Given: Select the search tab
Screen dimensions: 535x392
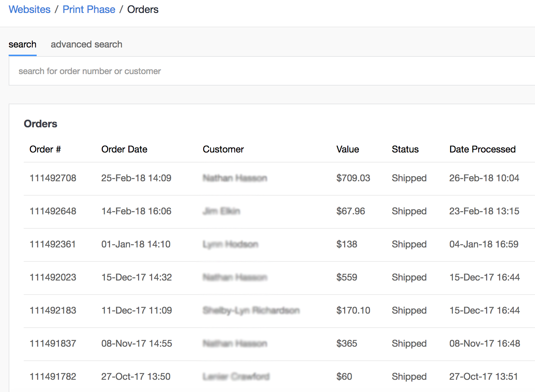Looking at the screenshot, I should [22, 44].
